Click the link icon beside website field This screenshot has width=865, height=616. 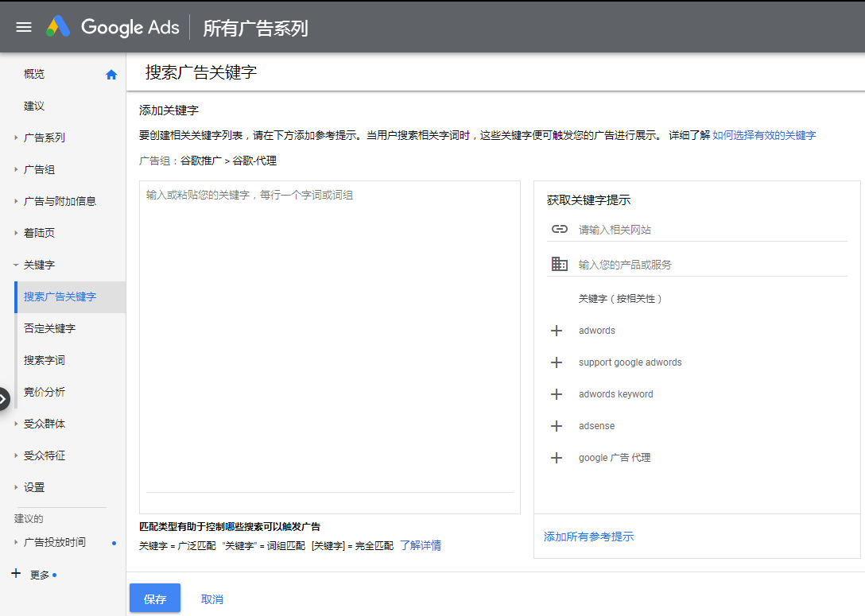click(x=560, y=229)
